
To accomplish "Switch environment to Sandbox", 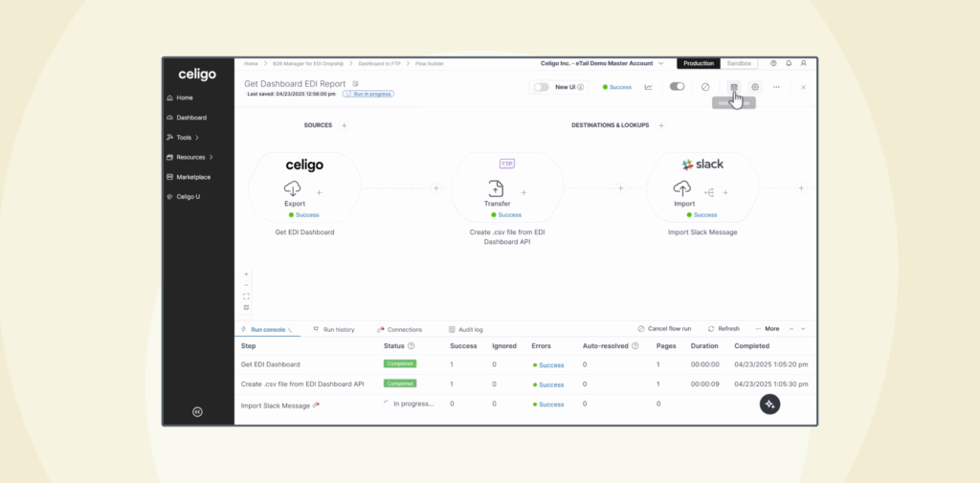I will point(739,63).
